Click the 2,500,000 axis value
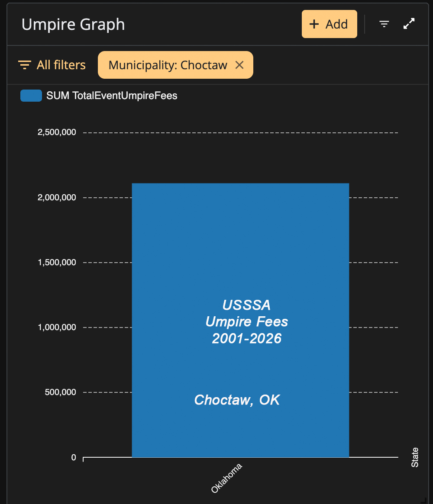 [x=57, y=132]
